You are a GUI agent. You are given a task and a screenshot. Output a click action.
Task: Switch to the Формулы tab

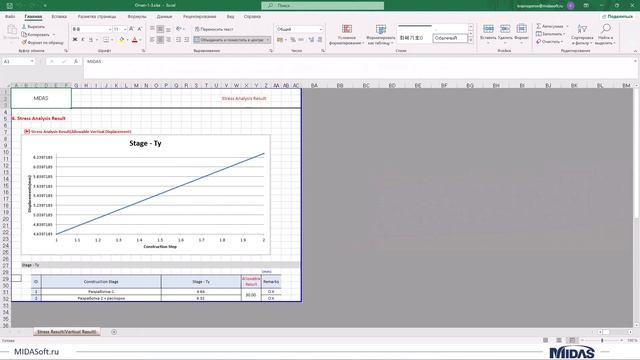(137, 17)
